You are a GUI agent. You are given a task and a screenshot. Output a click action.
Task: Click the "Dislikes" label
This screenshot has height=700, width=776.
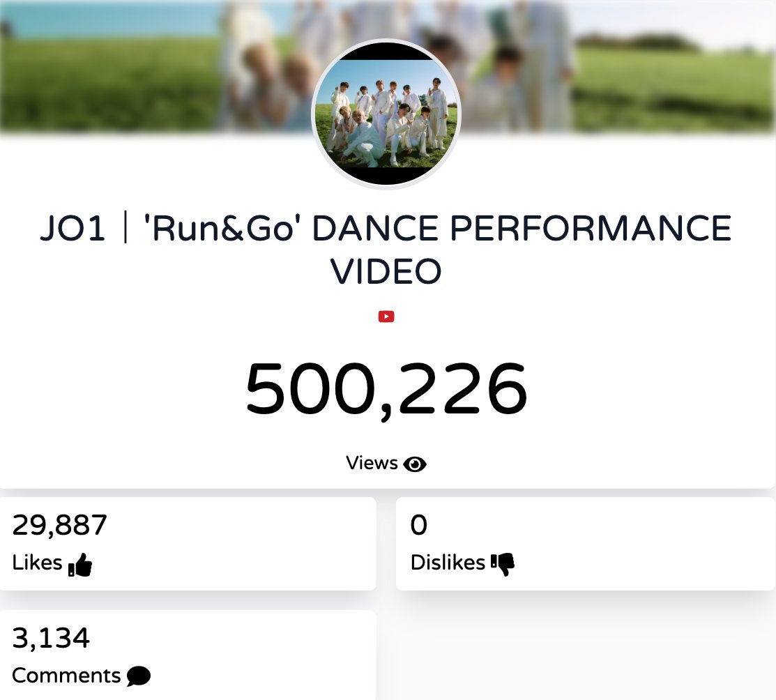pos(448,563)
